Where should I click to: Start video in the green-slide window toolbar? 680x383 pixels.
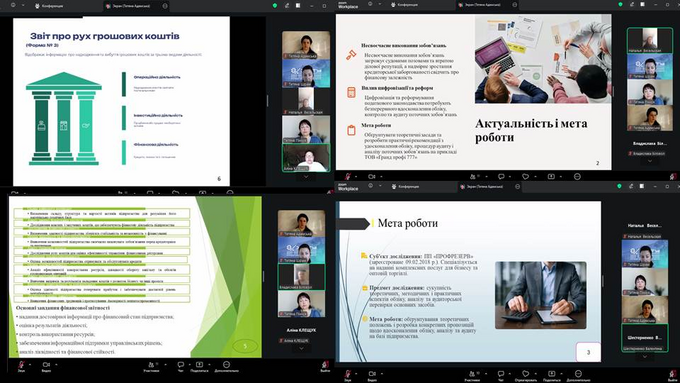click(x=46, y=366)
